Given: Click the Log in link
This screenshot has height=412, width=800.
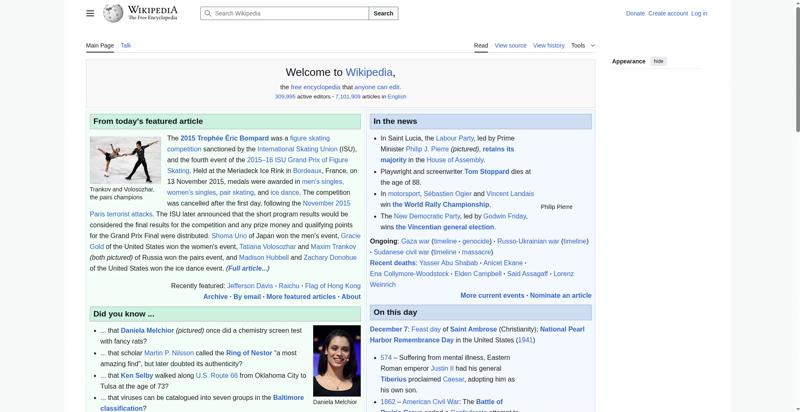Looking at the screenshot, I should point(699,13).
